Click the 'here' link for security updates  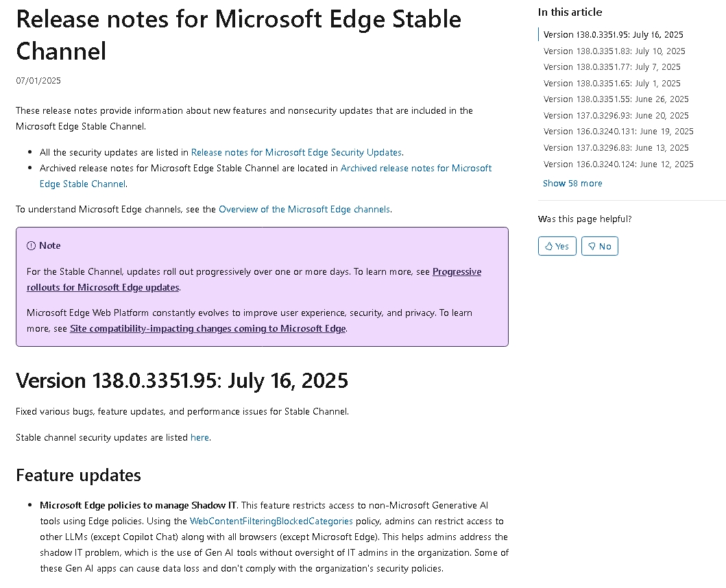click(x=199, y=437)
